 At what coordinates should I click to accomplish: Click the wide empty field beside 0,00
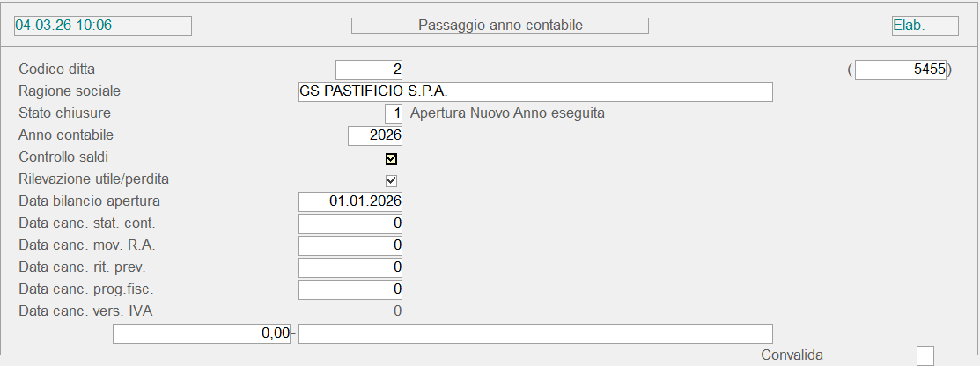click(535, 333)
